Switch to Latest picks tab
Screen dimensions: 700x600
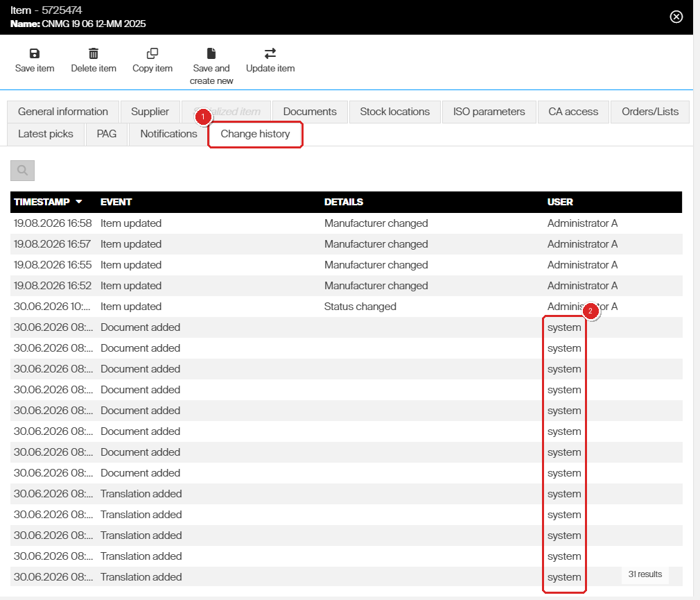pos(46,134)
